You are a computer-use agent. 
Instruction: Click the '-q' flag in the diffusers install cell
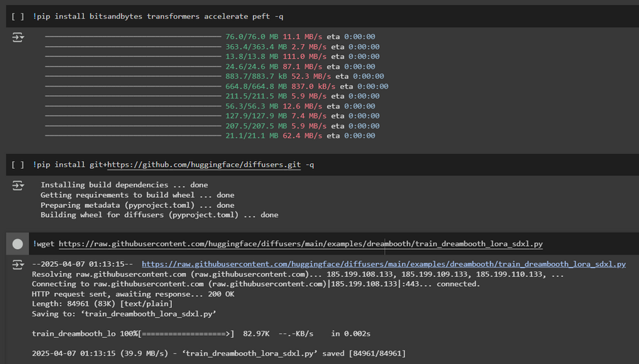[310, 165]
